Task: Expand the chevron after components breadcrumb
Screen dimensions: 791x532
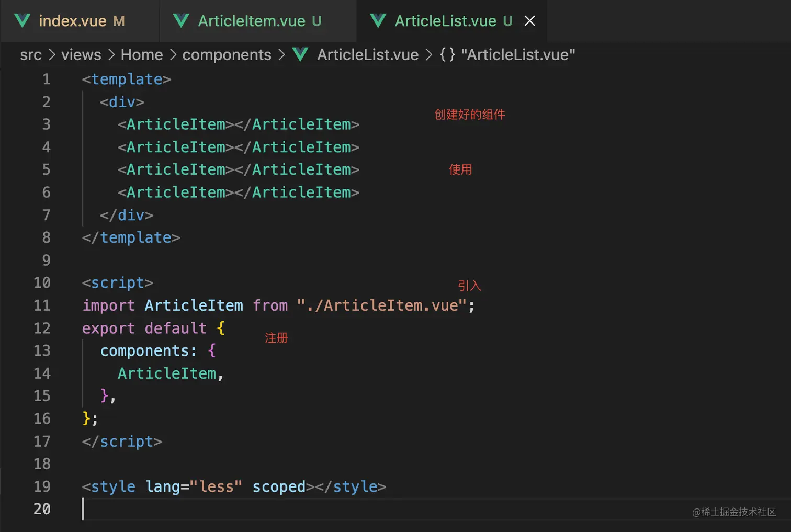Action: pos(281,55)
